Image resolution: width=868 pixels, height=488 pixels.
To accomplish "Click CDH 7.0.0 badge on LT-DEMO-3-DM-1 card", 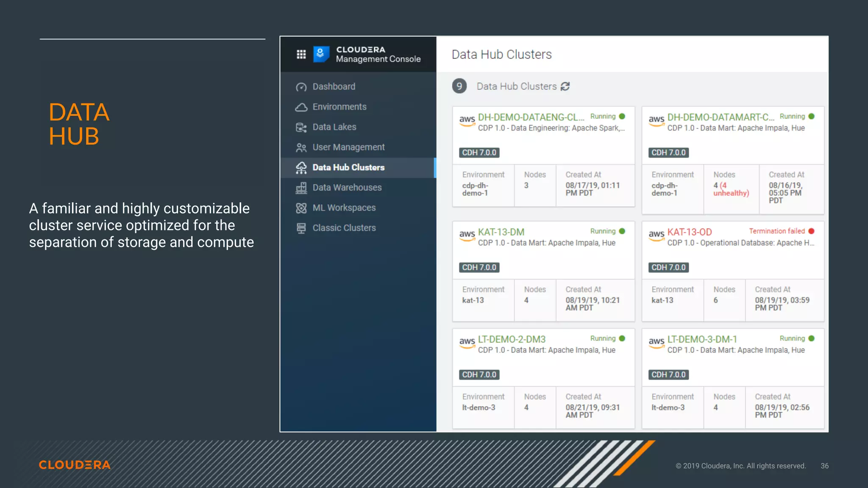I will tap(668, 375).
